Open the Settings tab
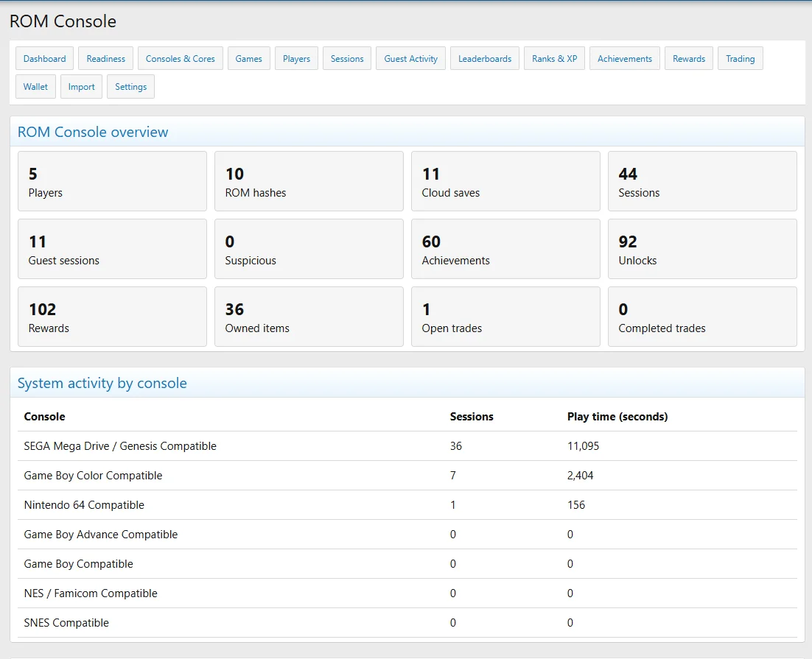This screenshot has height=659, width=812. click(130, 86)
